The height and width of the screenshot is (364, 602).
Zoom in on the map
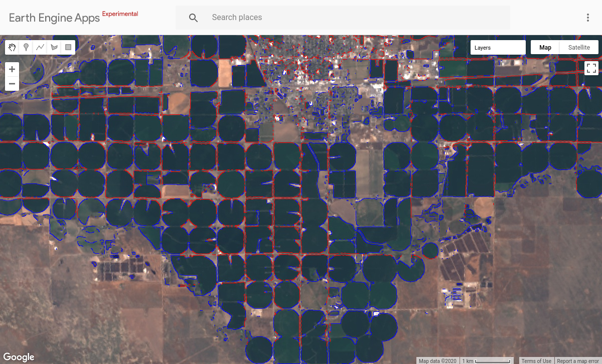[x=12, y=69]
